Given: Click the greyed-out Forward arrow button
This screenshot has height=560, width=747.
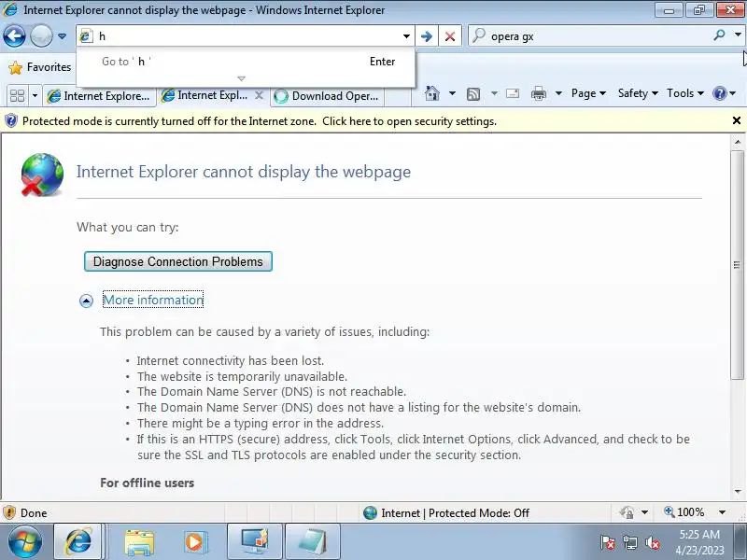Looking at the screenshot, I should 41,36.
